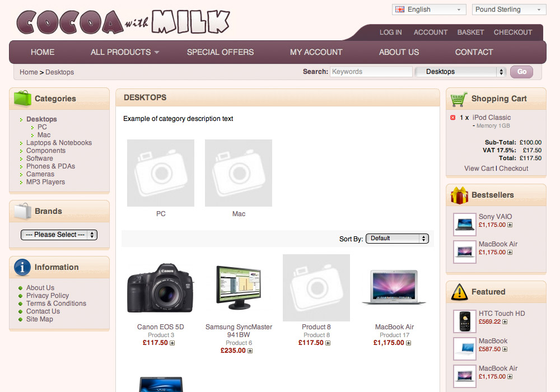Click Home in the breadcrumb

click(x=29, y=72)
